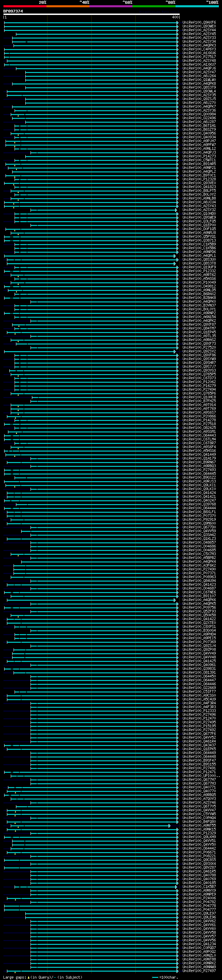Click hit label UniRef100_A9T914
This screenshot has height=980, width=222.
199,405
